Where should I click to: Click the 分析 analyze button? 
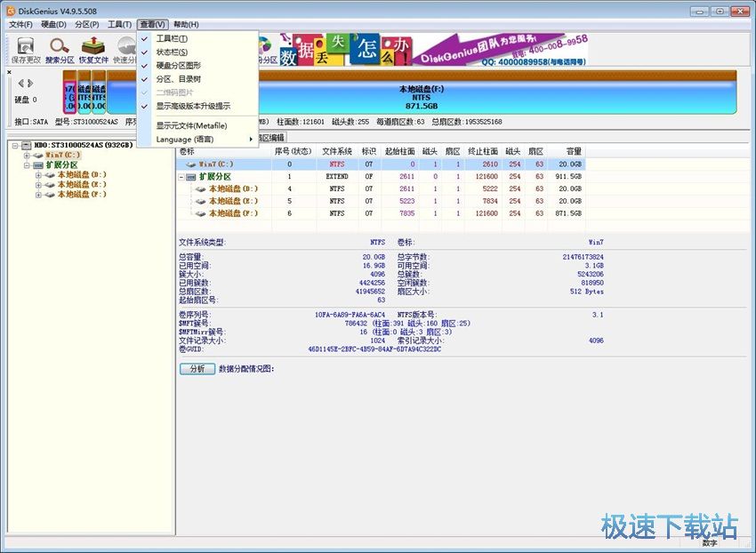[197, 369]
